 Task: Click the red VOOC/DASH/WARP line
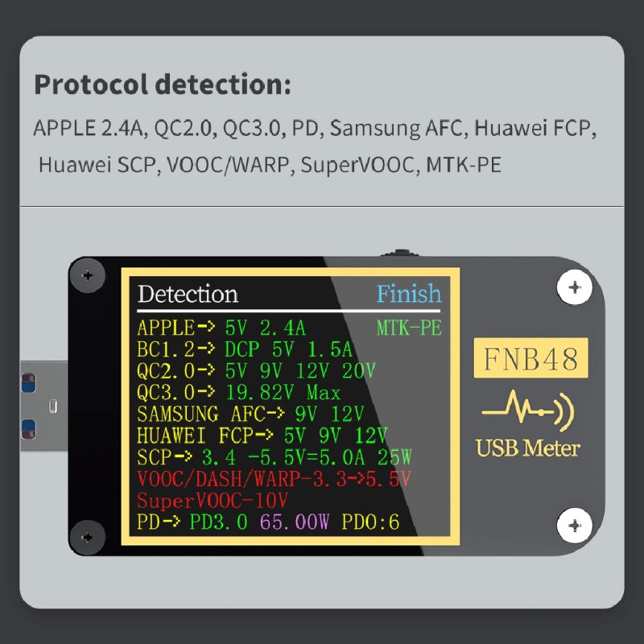pyautogui.click(x=274, y=479)
